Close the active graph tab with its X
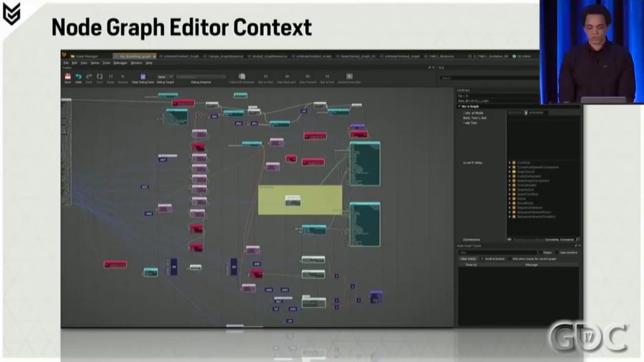This screenshot has width=644, height=362. (x=154, y=56)
